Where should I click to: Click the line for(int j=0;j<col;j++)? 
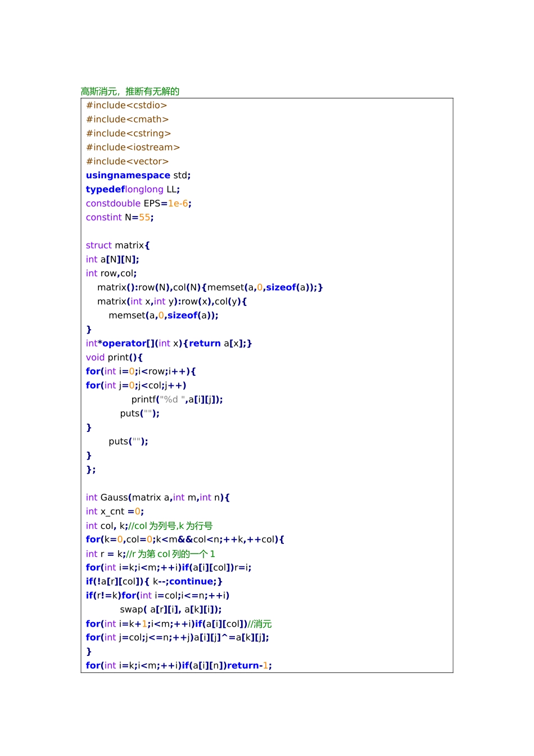pos(136,385)
